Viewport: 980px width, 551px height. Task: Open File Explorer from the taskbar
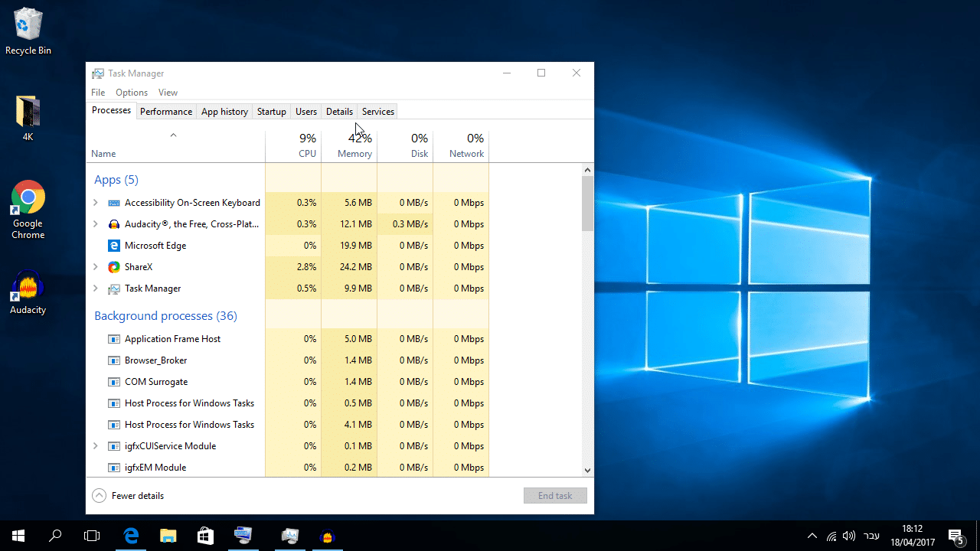pos(168,536)
